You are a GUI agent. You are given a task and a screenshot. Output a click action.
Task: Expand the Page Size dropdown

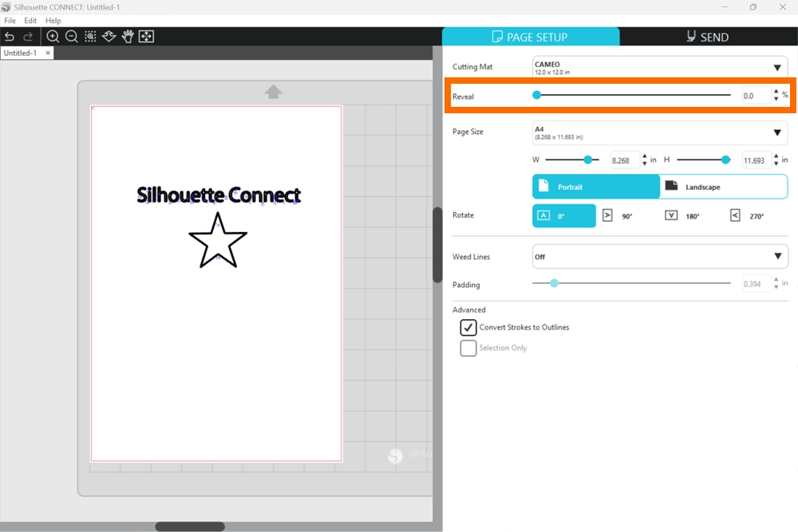[659, 133]
